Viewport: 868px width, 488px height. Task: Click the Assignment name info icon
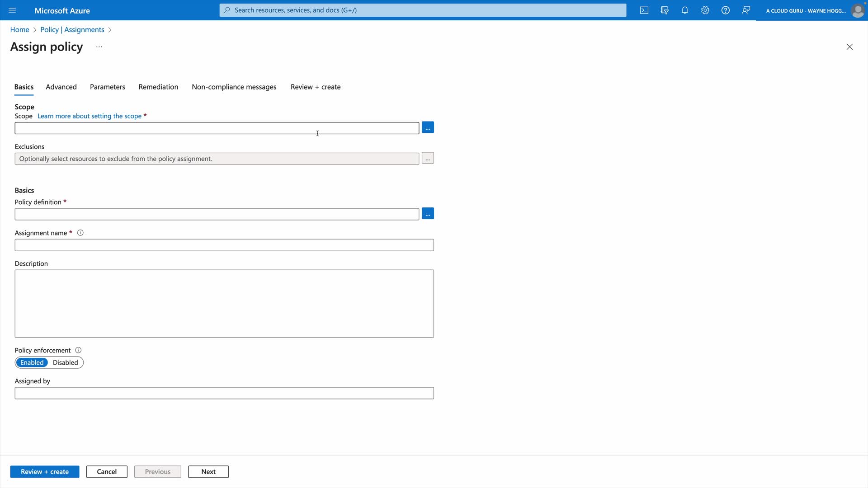80,233
